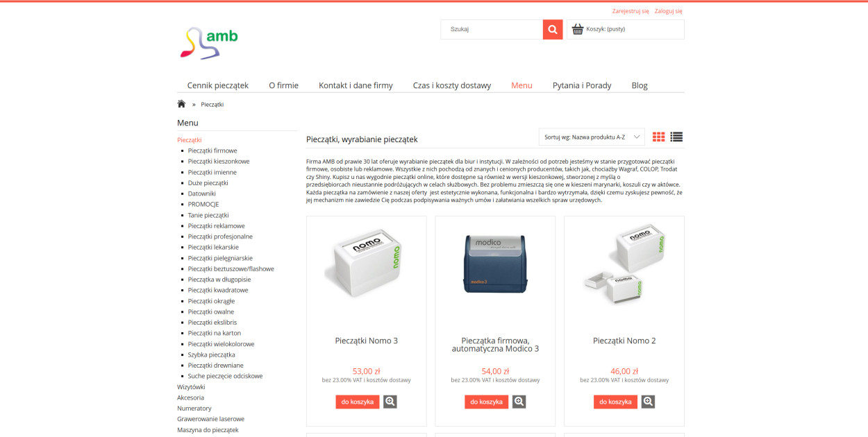This screenshot has height=437, width=868.
Task: Open Modico 3 product thumbnail
Action: 495,264
